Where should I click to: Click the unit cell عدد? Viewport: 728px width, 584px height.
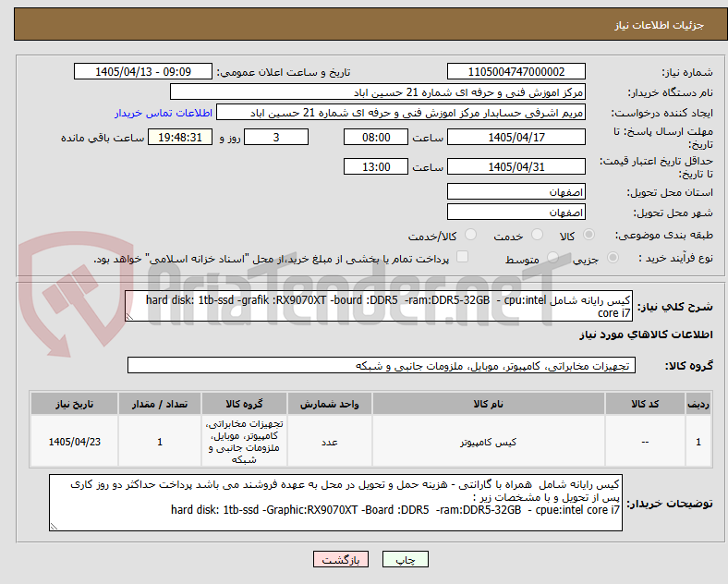[329, 442]
